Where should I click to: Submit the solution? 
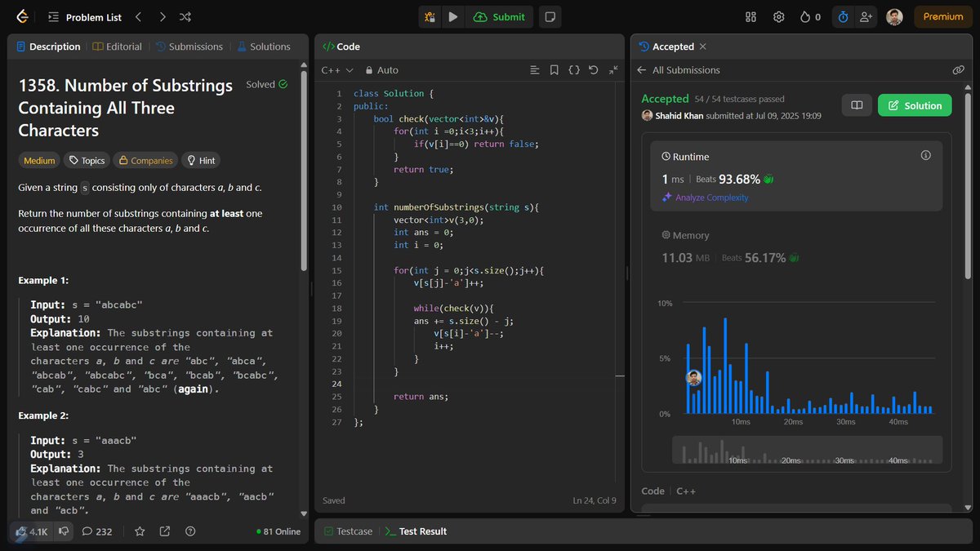[x=500, y=16]
